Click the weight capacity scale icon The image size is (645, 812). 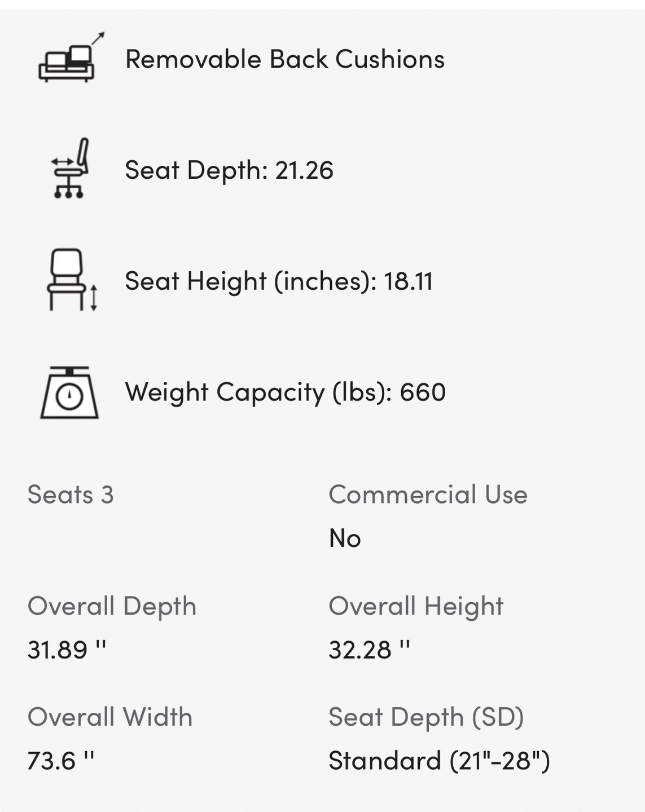[69, 392]
